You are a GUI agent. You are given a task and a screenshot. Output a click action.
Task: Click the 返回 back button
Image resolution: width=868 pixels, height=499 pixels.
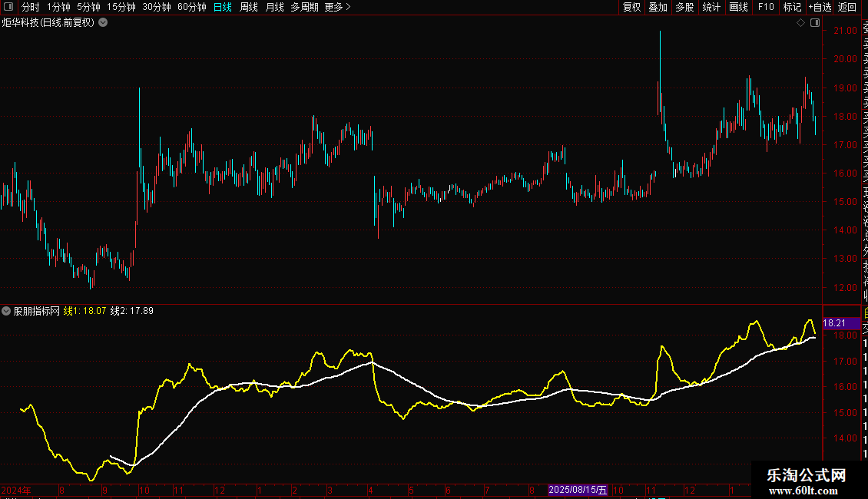pyautogui.click(x=847, y=7)
